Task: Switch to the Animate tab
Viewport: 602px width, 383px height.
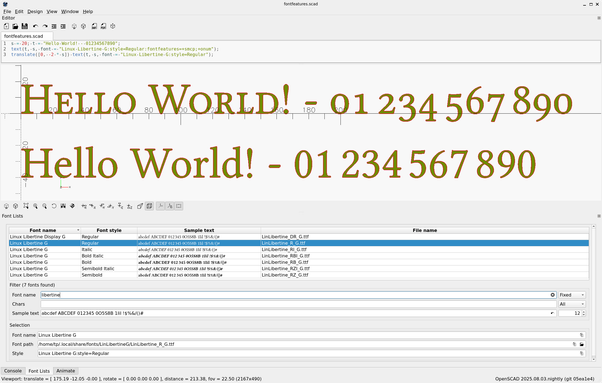Action: point(66,371)
